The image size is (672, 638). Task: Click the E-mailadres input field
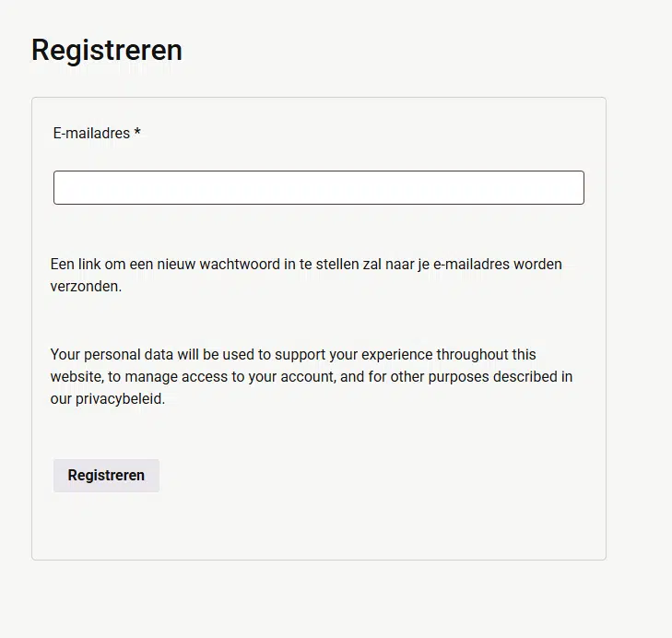318,187
